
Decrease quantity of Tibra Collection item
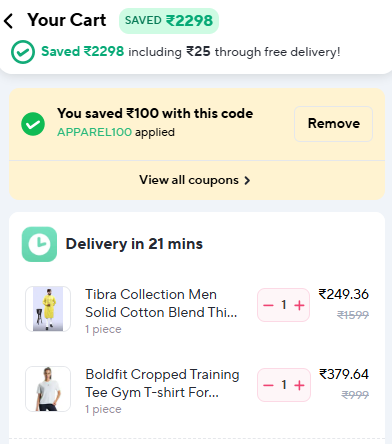(x=268, y=305)
